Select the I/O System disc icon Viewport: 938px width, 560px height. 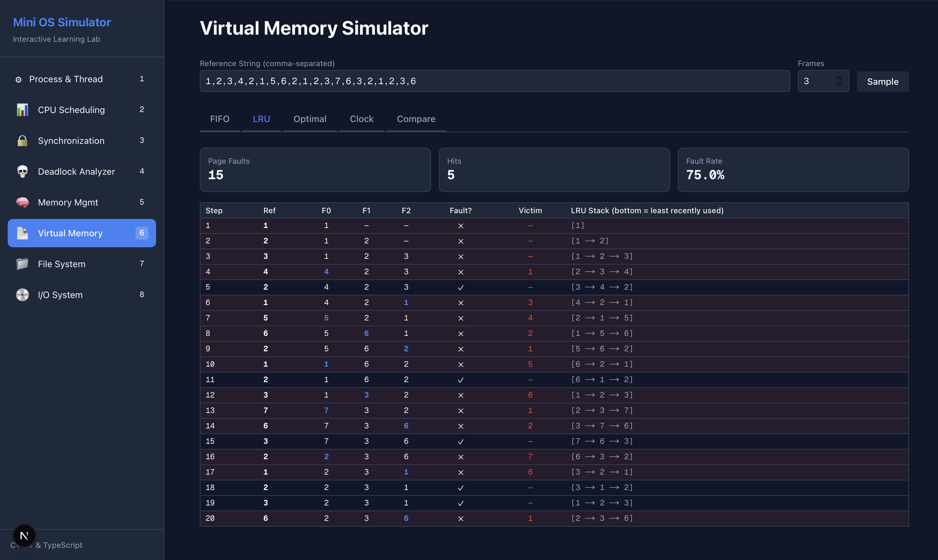[x=22, y=295]
